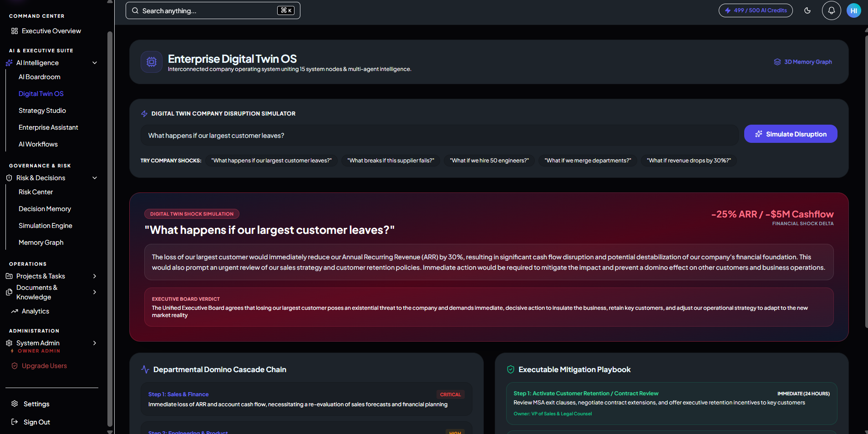Open Analytics from the sidebar
The width and height of the screenshot is (868, 434).
(x=36, y=311)
